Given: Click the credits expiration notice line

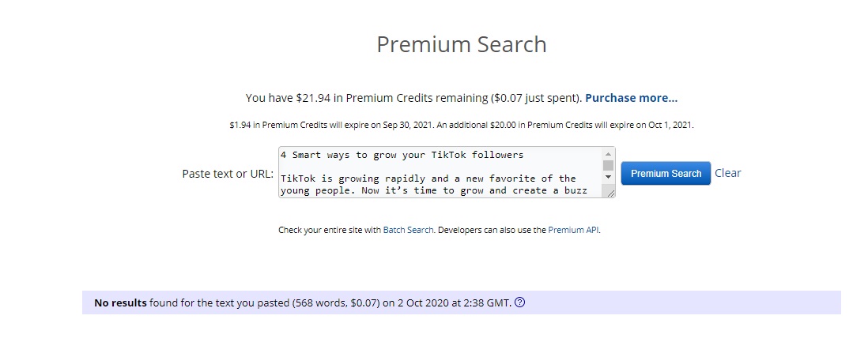Looking at the screenshot, I should 461,125.
